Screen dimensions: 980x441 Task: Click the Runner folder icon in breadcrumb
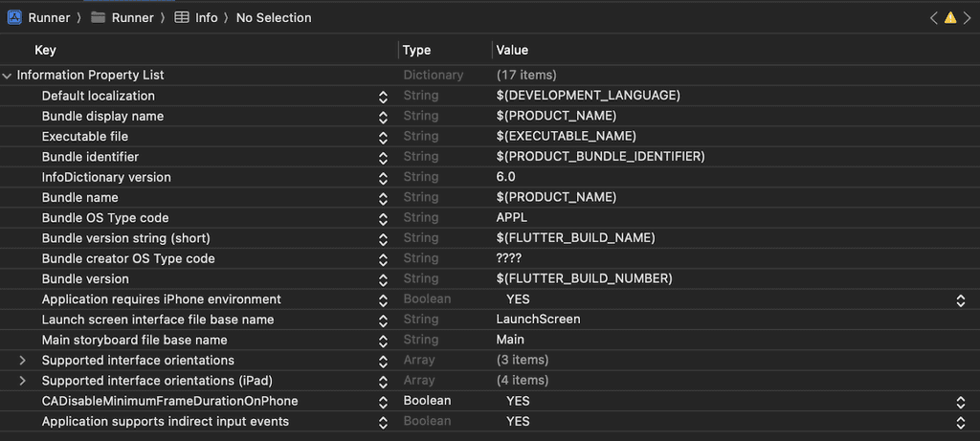click(x=99, y=17)
